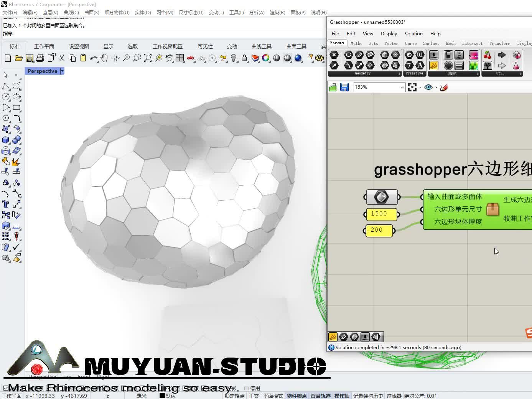Click the Cherry picker util icon
Image resolution: width=532 pixels, height=399 pixels.
click(488, 55)
